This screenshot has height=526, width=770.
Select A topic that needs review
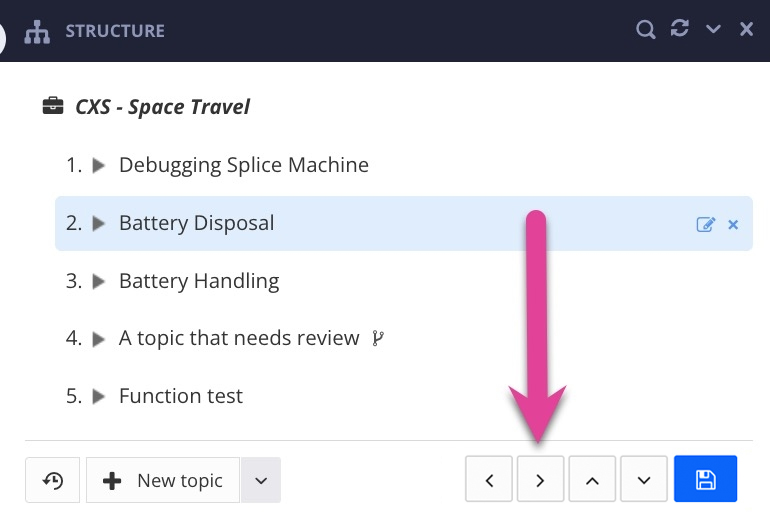[x=239, y=338]
